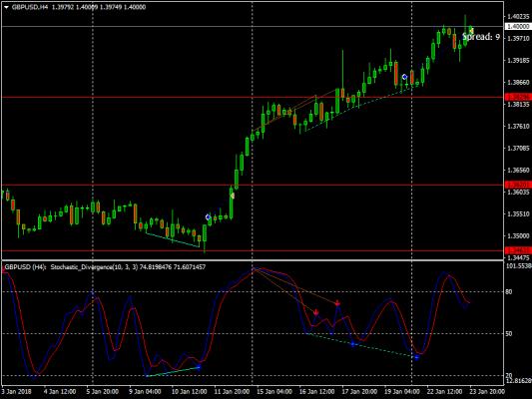Select the blue diamond marker near 19 Jan
Screen dimensions: 532x399
coord(404,77)
